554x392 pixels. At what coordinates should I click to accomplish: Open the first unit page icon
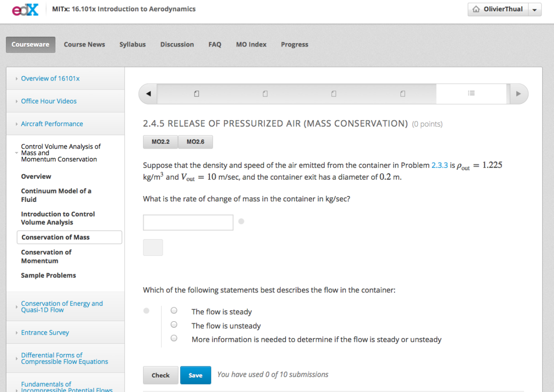point(197,94)
